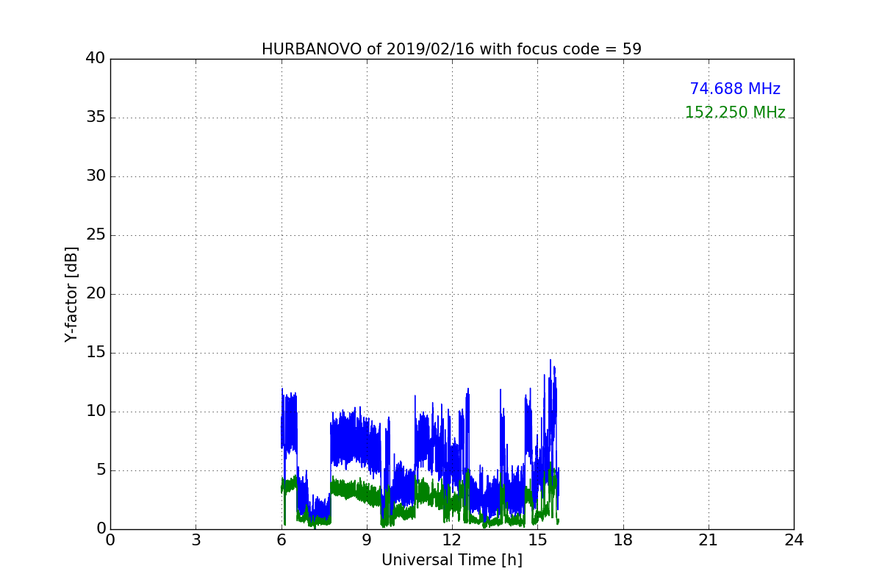Click the y-axis tick label '25'
The width and height of the screenshot is (882, 588).
(x=96, y=235)
